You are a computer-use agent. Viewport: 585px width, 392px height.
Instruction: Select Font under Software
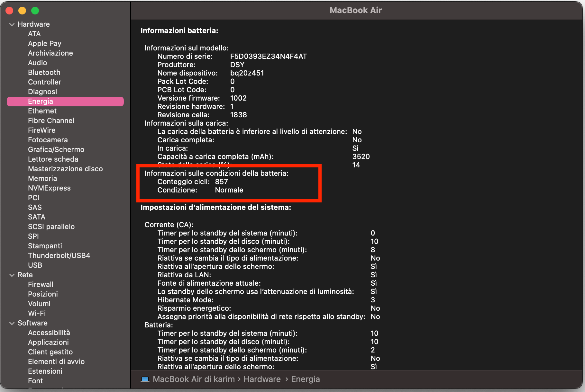35,381
